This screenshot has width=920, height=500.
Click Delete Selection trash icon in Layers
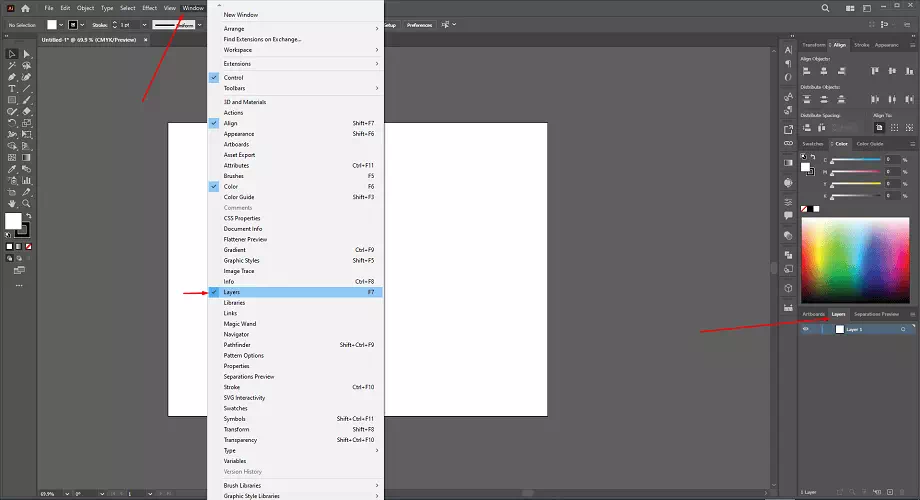pos(904,492)
